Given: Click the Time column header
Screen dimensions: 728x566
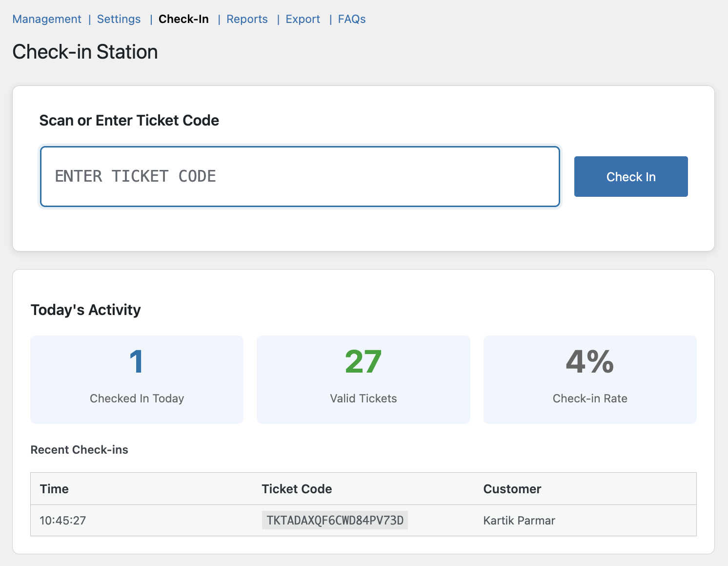Looking at the screenshot, I should [54, 489].
